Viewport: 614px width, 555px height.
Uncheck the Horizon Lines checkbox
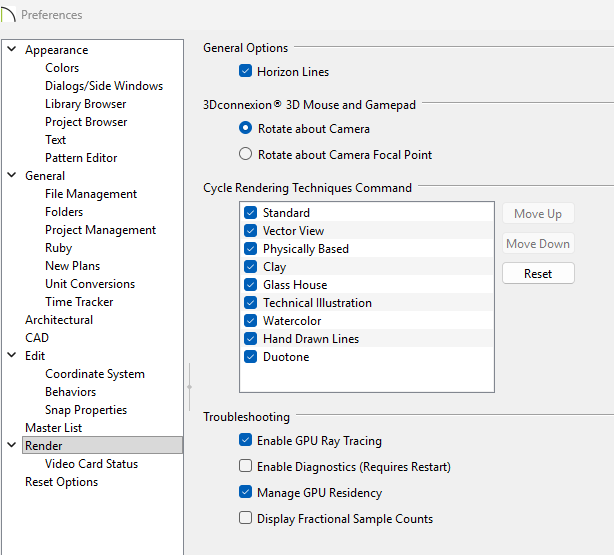pyautogui.click(x=245, y=72)
